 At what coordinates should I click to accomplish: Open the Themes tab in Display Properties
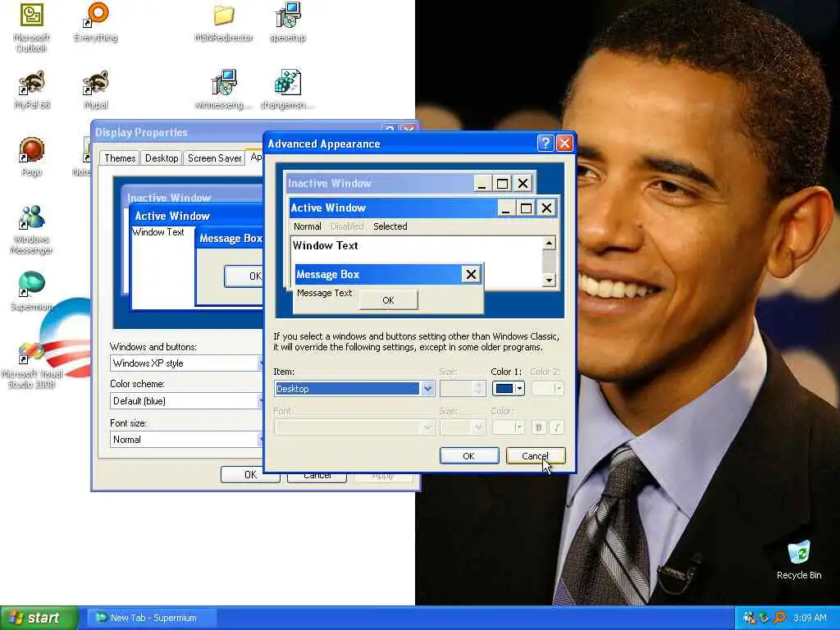tap(120, 158)
